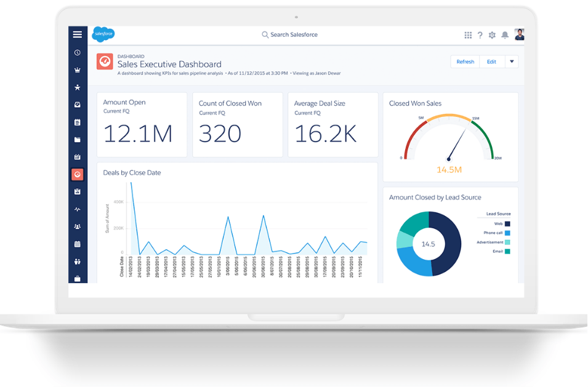The height and width of the screenshot is (392, 588).
Task: Refresh the Sales Executive Dashboard
Action: (x=465, y=62)
